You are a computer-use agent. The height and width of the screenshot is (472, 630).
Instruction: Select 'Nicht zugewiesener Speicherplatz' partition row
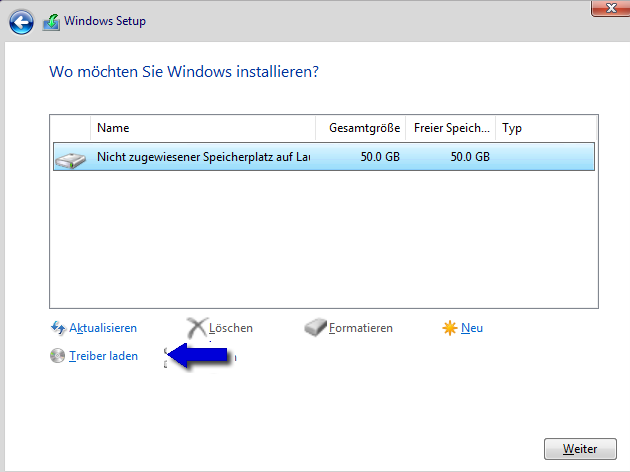point(324,157)
